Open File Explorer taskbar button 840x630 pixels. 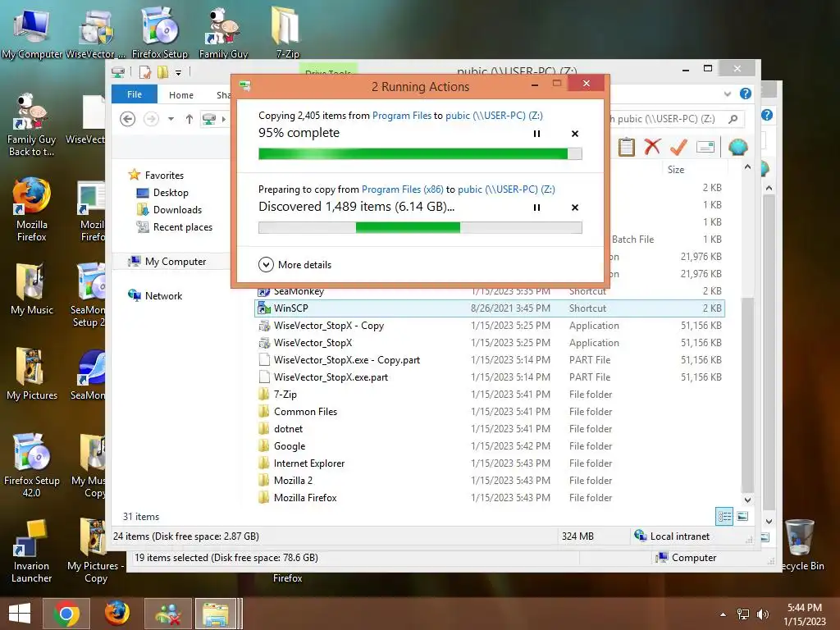tap(216, 614)
